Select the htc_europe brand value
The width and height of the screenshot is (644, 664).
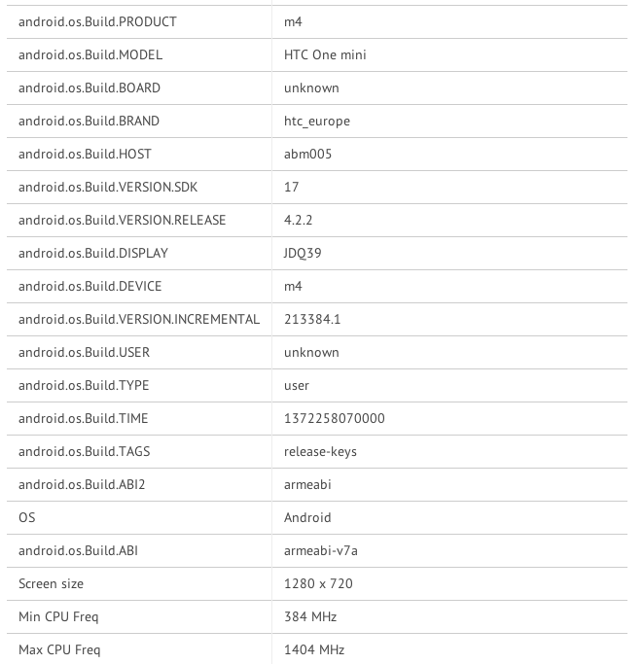click(316, 121)
